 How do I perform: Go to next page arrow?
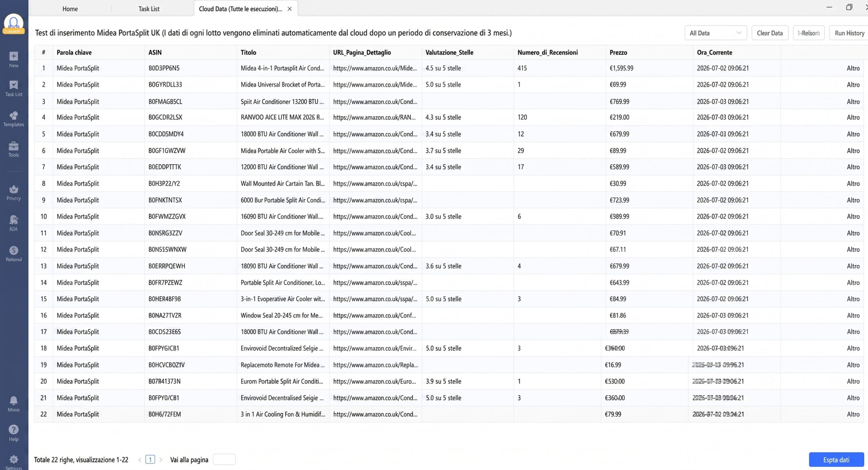pos(161,460)
